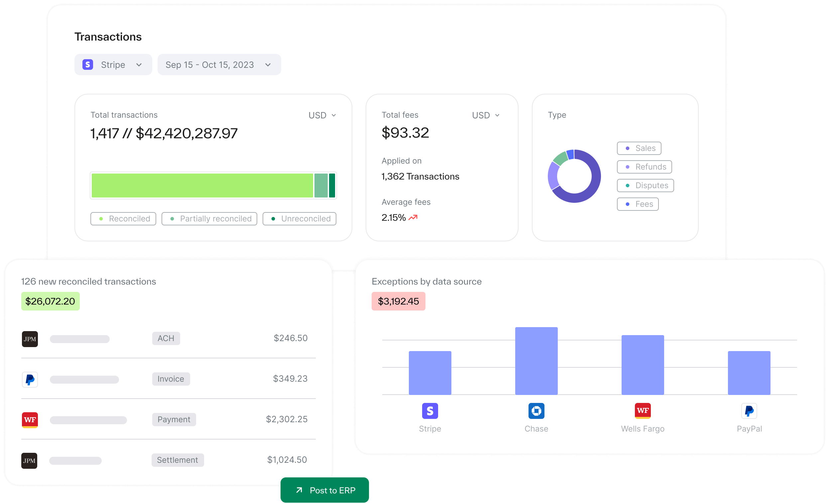The image size is (829, 504).
Task: Open the Sep 15 - Oct 15 date range picker
Action: coord(219,64)
